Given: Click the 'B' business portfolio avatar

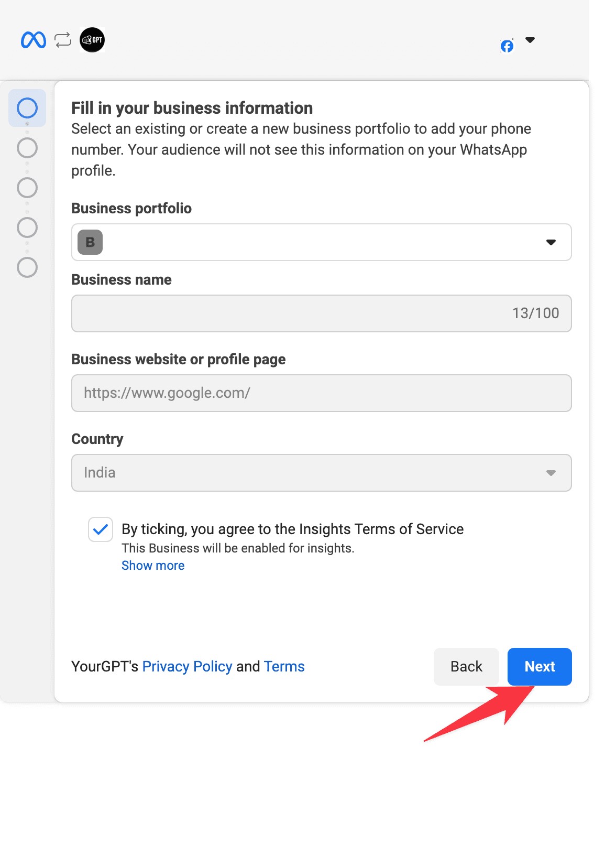Looking at the screenshot, I should 90,242.
